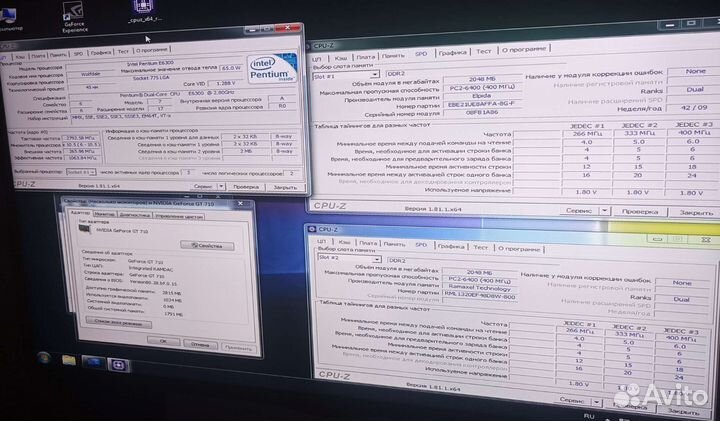Click Список всех режимов button
720x421 pixels.
point(118,322)
